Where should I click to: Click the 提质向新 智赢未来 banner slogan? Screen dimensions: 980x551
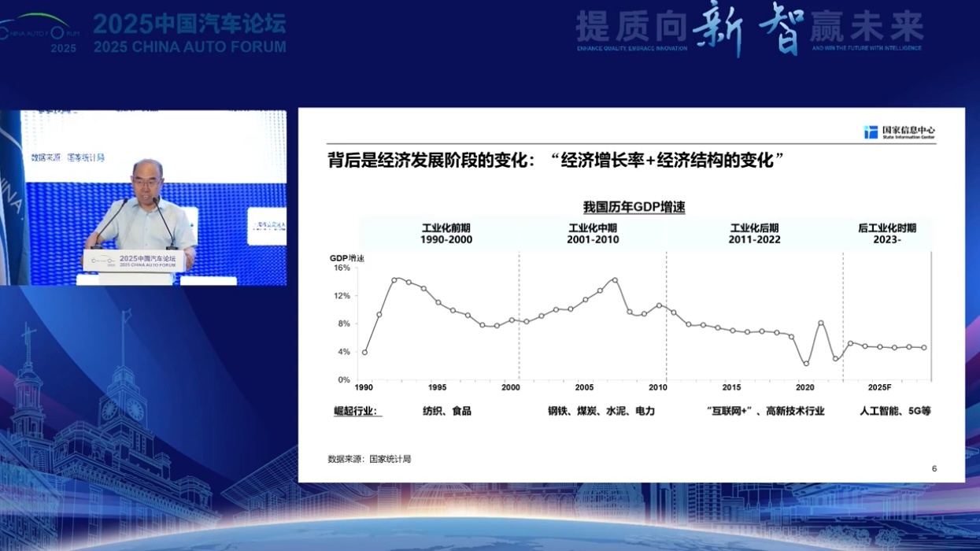coord(750,31)
